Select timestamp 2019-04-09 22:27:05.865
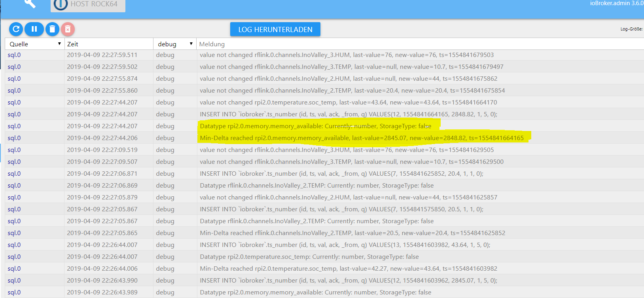 (102, 233)
